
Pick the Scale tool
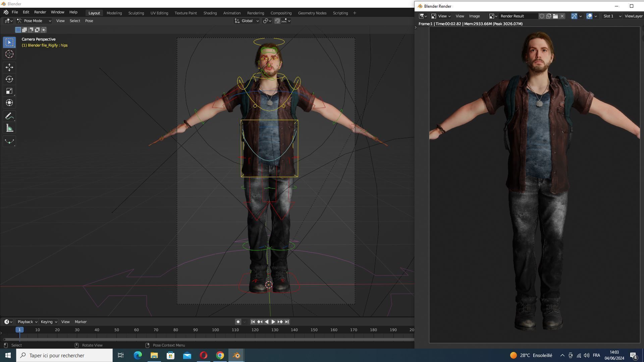[9, 91]
